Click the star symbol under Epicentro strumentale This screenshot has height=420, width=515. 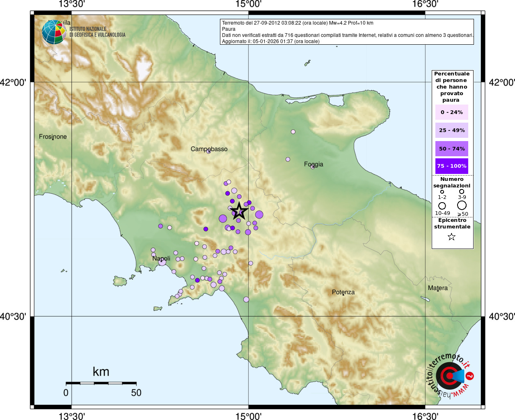pos(451,237)
